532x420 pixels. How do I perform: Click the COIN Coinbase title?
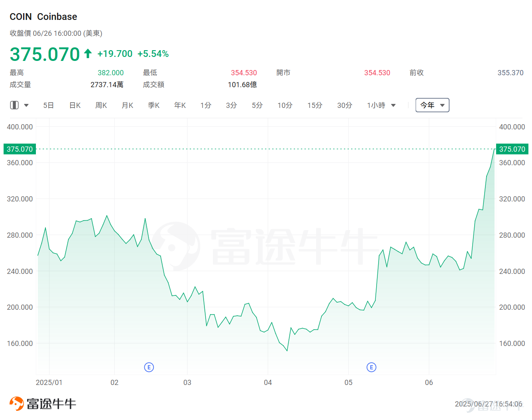click(x=43, y=17)
